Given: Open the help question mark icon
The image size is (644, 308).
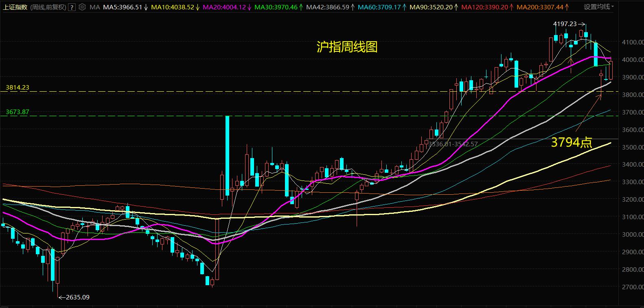Looking at the screenshot, I should coord(72,7).
